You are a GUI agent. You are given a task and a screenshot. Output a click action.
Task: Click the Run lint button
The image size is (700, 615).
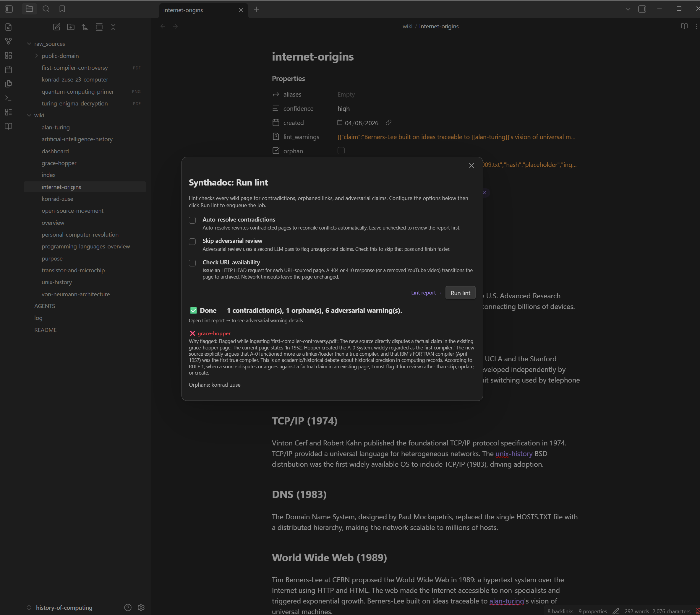[460, 293]
